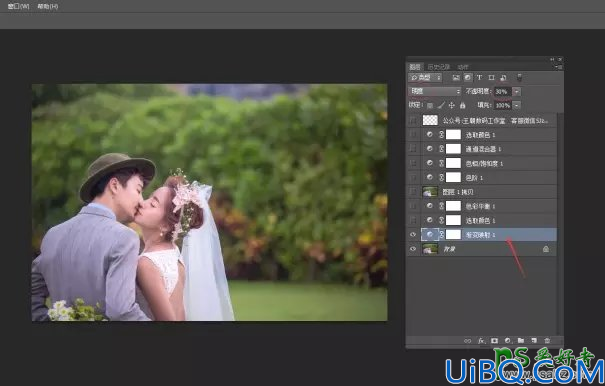Select the 背景 layer name
This screenshot has height=386, width=605.
click(x=450, y=249)
